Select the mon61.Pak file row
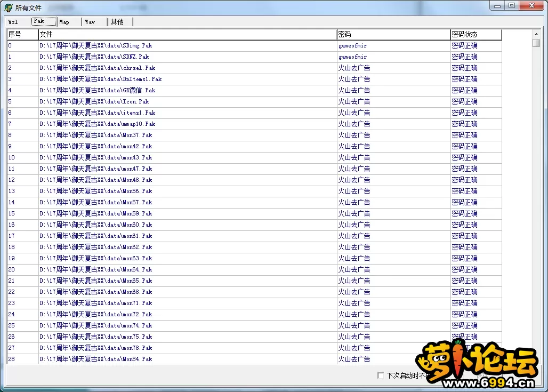 [x=254, y=236]
